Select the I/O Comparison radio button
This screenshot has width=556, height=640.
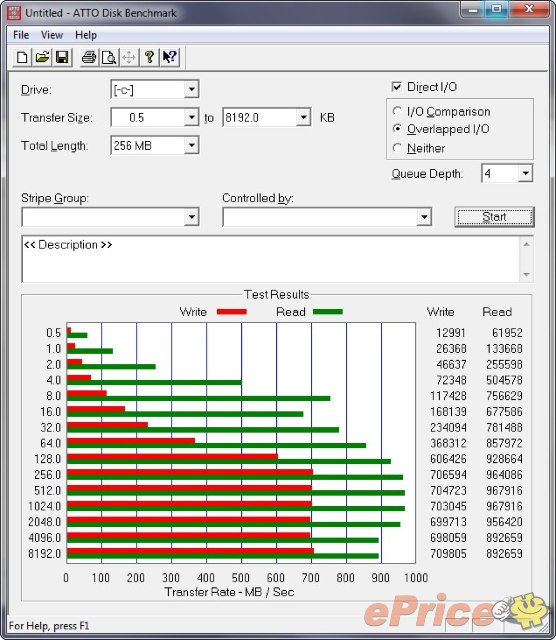click(397, 111)
